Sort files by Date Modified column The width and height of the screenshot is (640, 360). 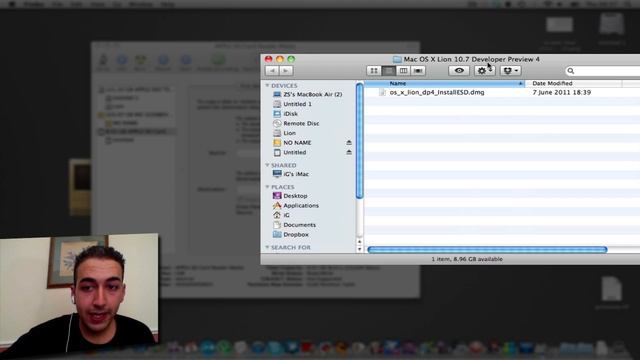tap(573, 83)
